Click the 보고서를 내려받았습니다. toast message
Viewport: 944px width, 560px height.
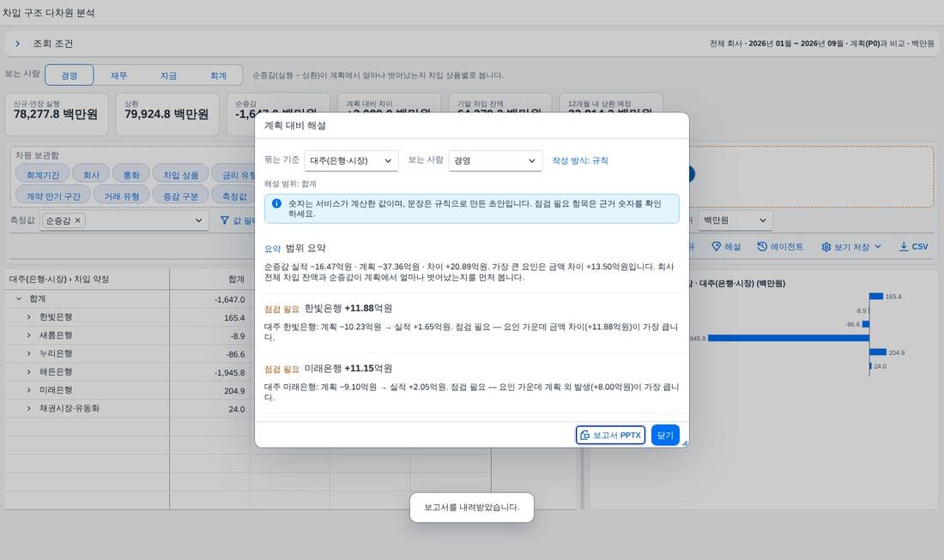coord(471,507)
